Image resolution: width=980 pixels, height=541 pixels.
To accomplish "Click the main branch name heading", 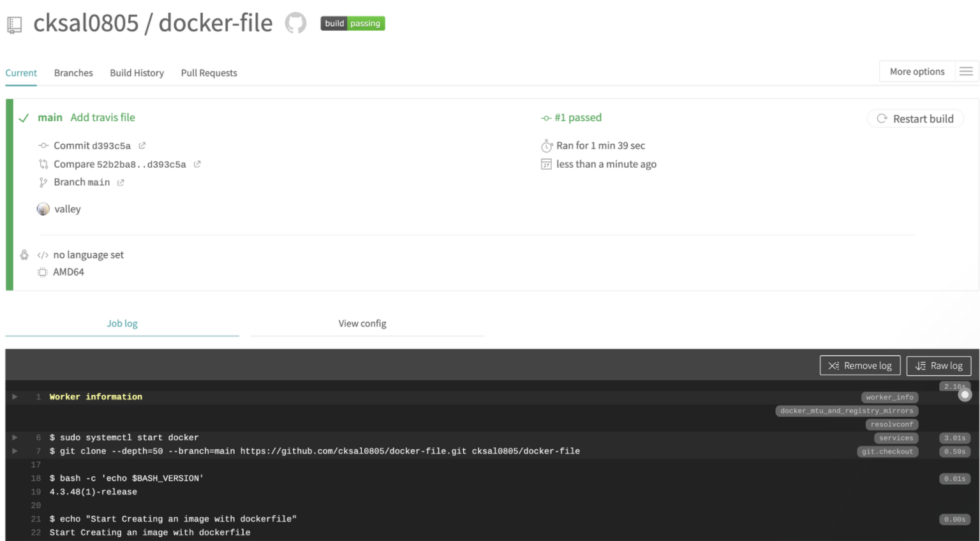I will coord(50,117).
